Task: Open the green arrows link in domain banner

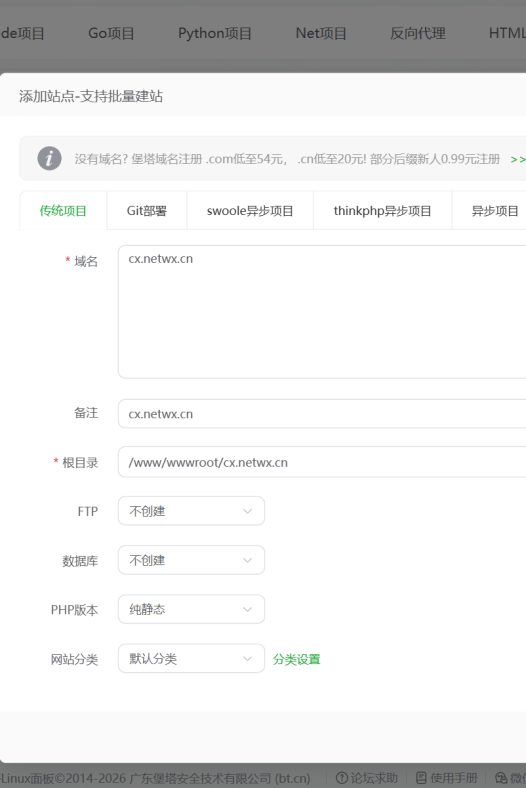Action: [518, 159]
